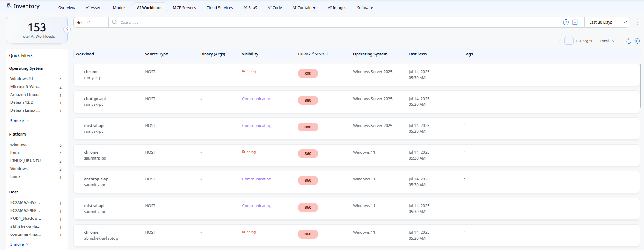This screenshot has height=250, width=644.
Task: Click the Inventory app icon
Action: tap(9, 6)
